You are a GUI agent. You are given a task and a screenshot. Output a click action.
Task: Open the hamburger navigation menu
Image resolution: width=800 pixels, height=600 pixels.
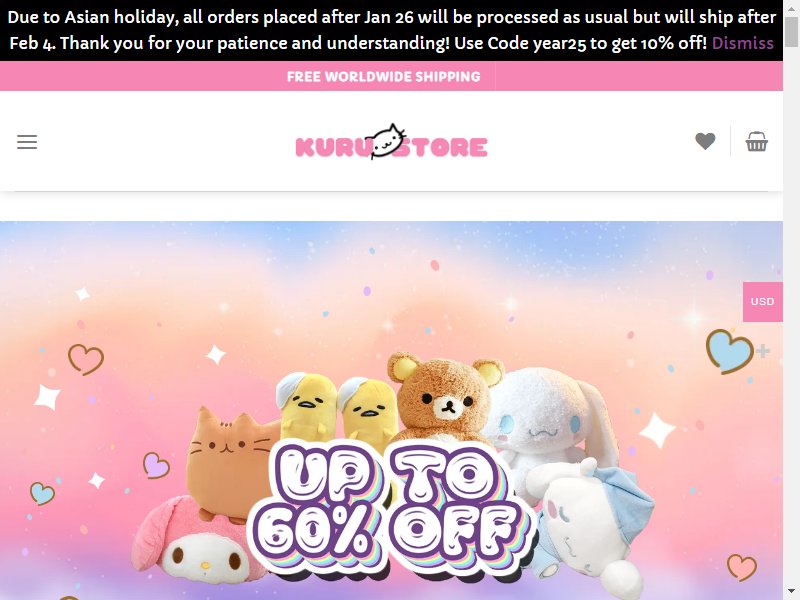tap(27, 142)
